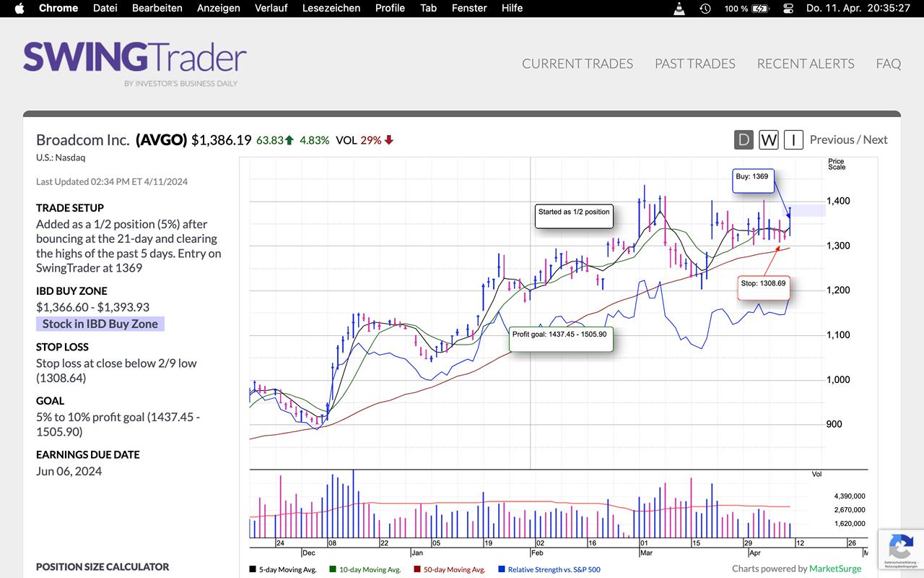Open the Lesezeichen menu
This screenshot has width=924, height=578.
tap(331, 8)
